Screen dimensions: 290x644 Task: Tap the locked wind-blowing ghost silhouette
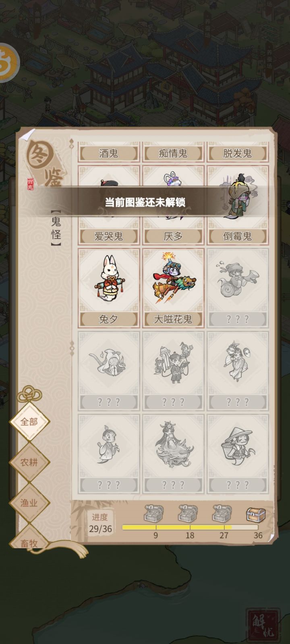click(x=238, y=288)
